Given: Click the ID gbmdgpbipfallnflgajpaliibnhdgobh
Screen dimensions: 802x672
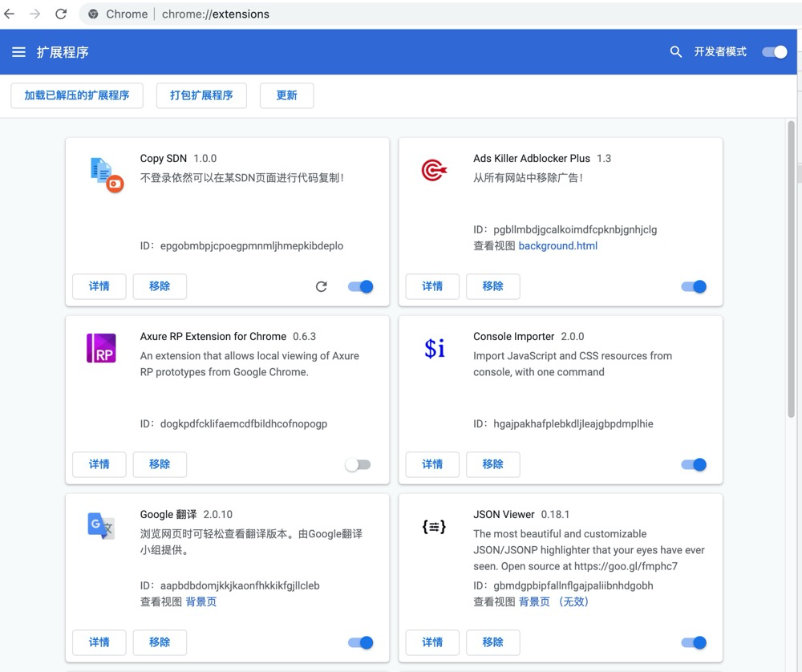Looking at the screenshot, I should [573, 585].
